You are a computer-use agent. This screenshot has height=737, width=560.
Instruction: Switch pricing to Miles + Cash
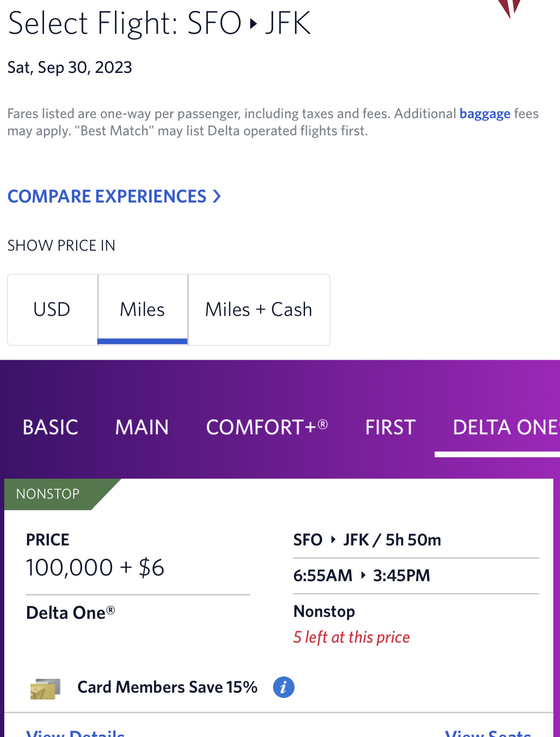point(258,310)
